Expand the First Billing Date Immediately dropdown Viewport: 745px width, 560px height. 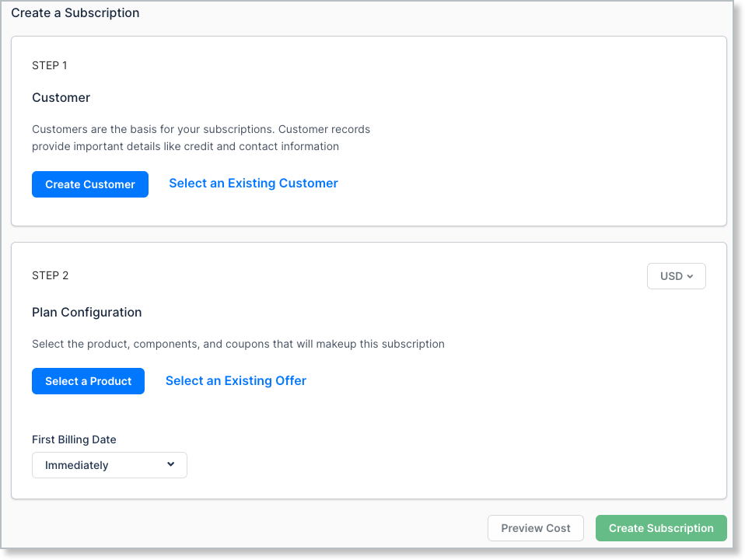point(110,465)
